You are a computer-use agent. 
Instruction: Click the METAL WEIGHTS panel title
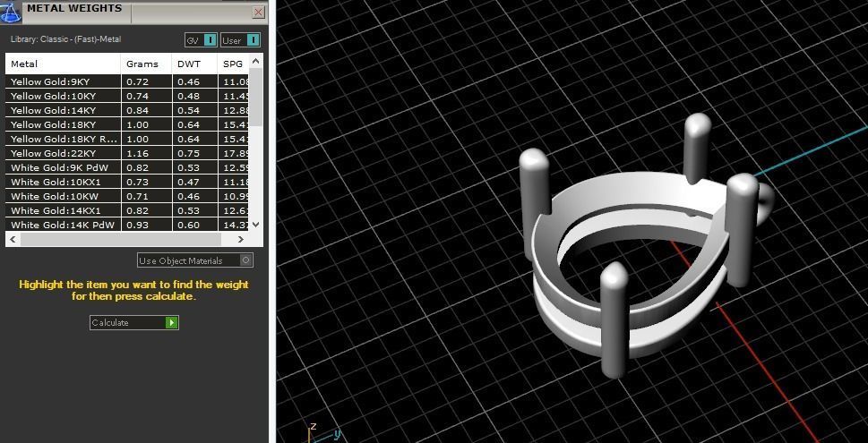coord(74,8)
